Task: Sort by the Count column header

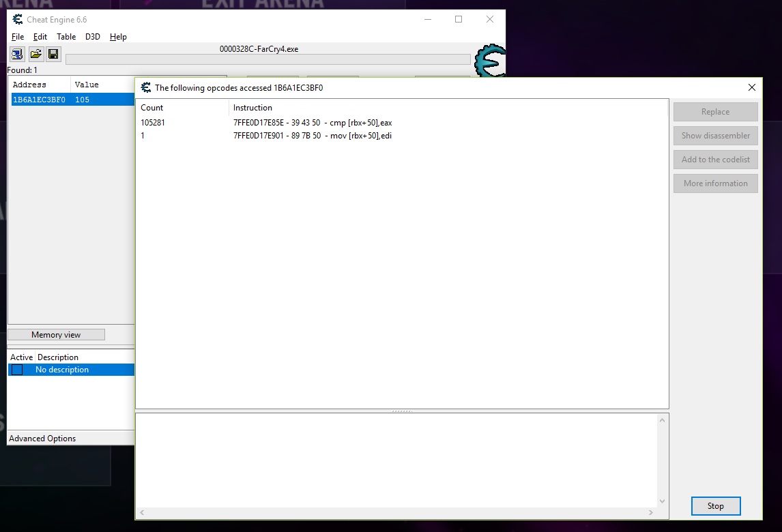Action: (152, 108)
